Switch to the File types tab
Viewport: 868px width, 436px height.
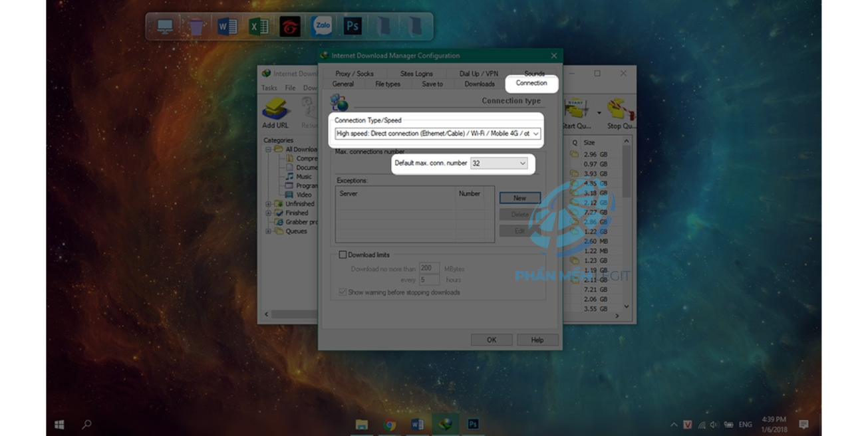tap(388, 84)
